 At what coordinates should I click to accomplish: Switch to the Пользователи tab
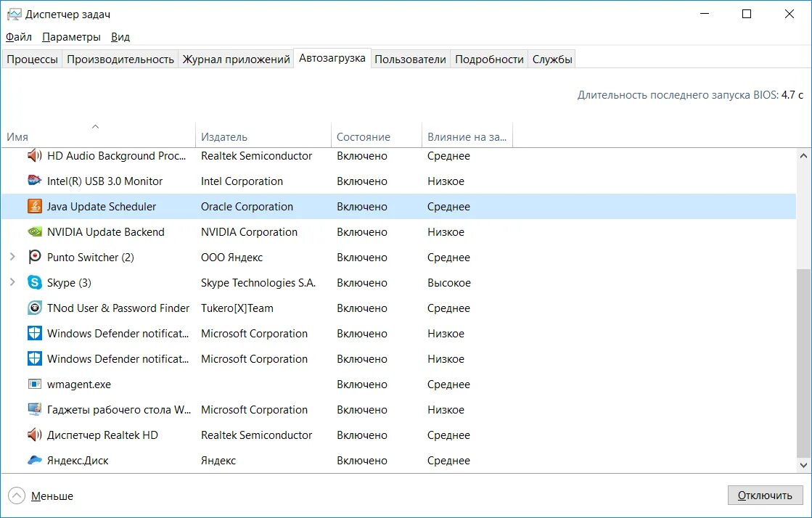click(410, 59)
